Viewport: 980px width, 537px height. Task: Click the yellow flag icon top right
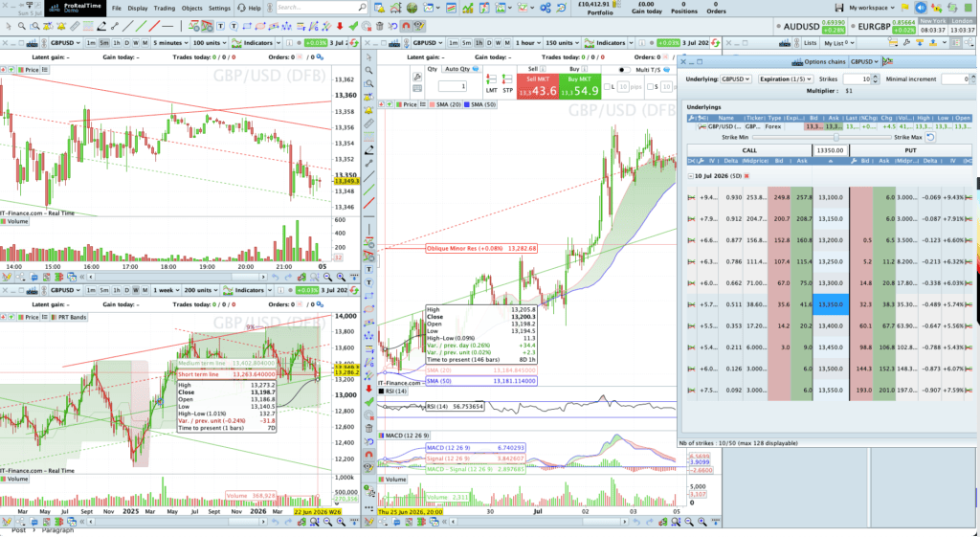905,8
